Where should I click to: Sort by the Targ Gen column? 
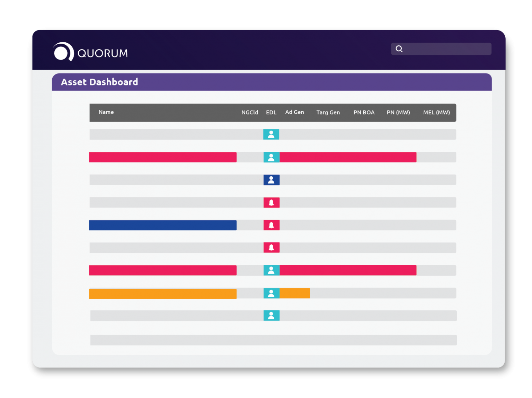328,112
